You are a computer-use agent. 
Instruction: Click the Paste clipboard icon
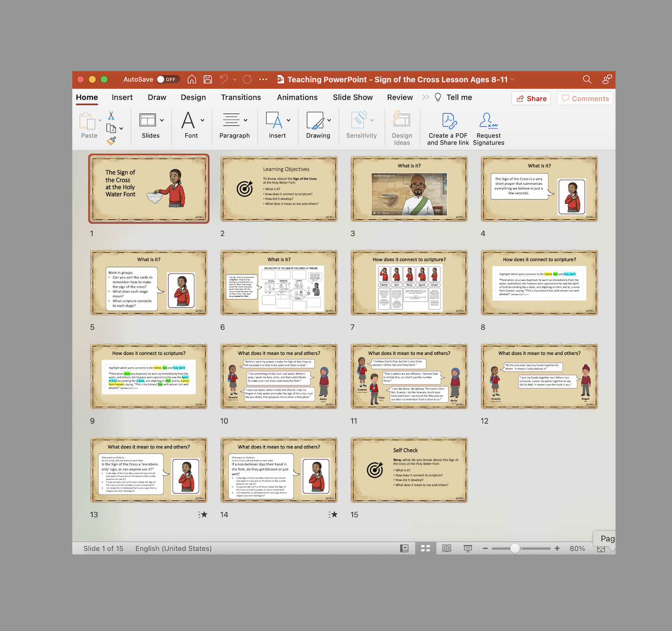pyautogui.click(x=87, y=121)
